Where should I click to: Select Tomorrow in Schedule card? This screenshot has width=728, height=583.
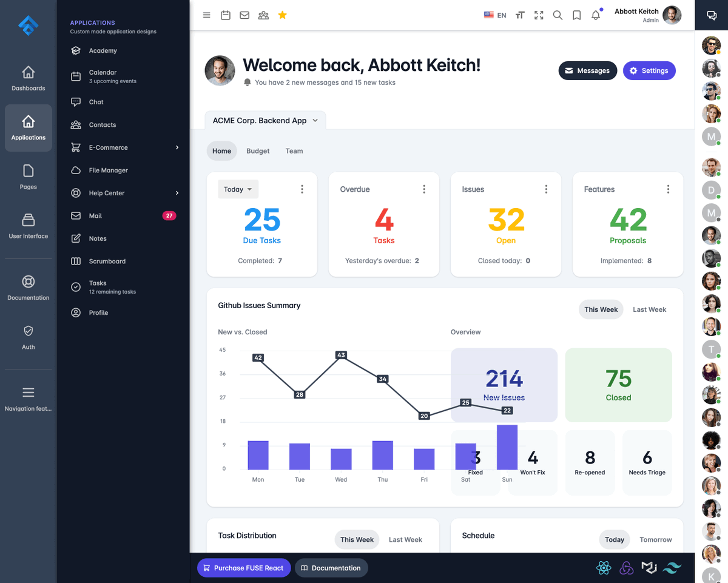(655, 539)
